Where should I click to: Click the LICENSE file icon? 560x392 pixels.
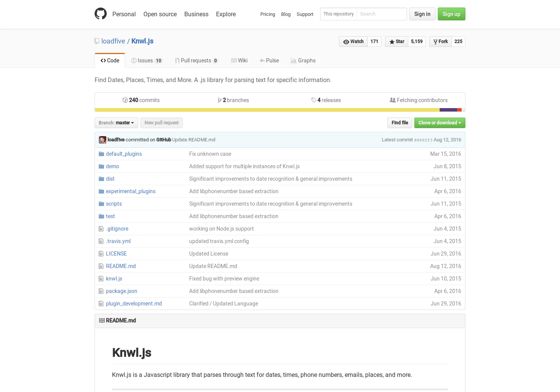(101, 254)
